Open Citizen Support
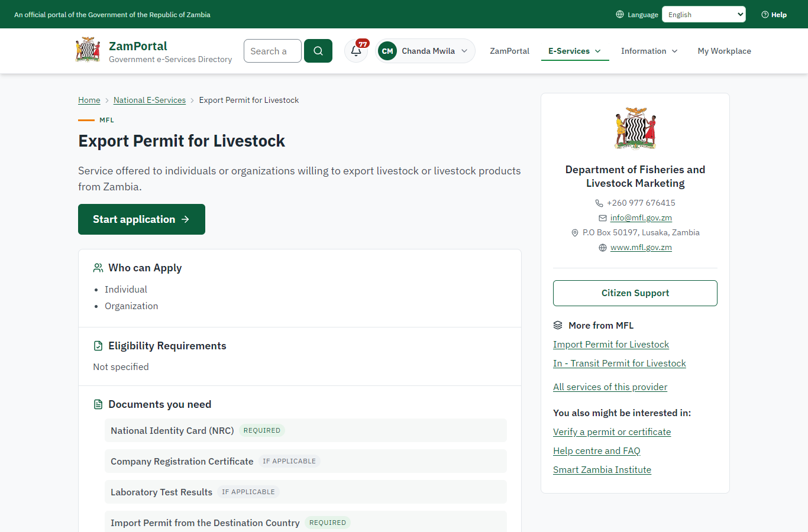This screenshot has height=532, width=808. [x=635, y=293]
